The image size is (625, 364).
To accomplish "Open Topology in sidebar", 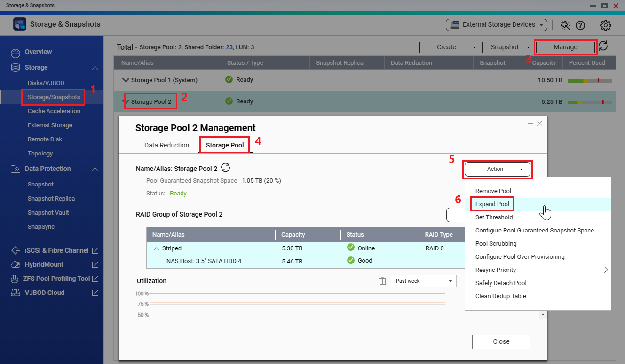I will pyautogui.click(x=40, y=153).
